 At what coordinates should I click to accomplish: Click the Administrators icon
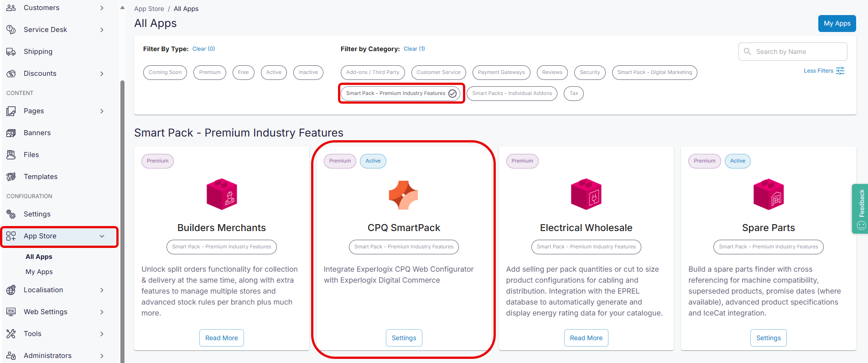click(11, 356)
